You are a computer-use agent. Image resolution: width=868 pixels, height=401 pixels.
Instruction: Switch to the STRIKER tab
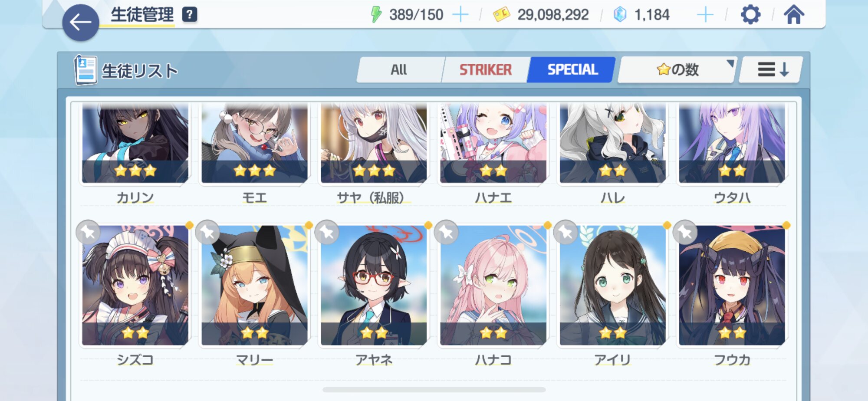pyautogui.click(x=486, y=69)
